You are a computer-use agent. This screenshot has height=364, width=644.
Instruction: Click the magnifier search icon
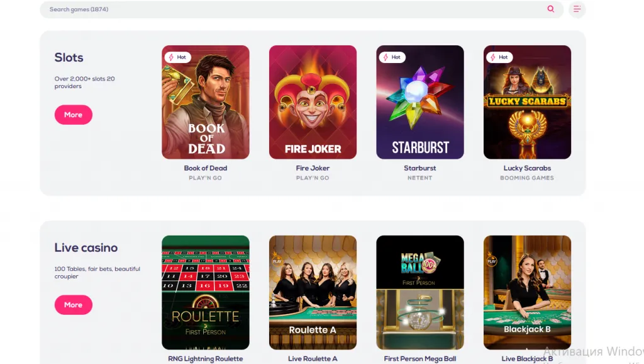551,9
